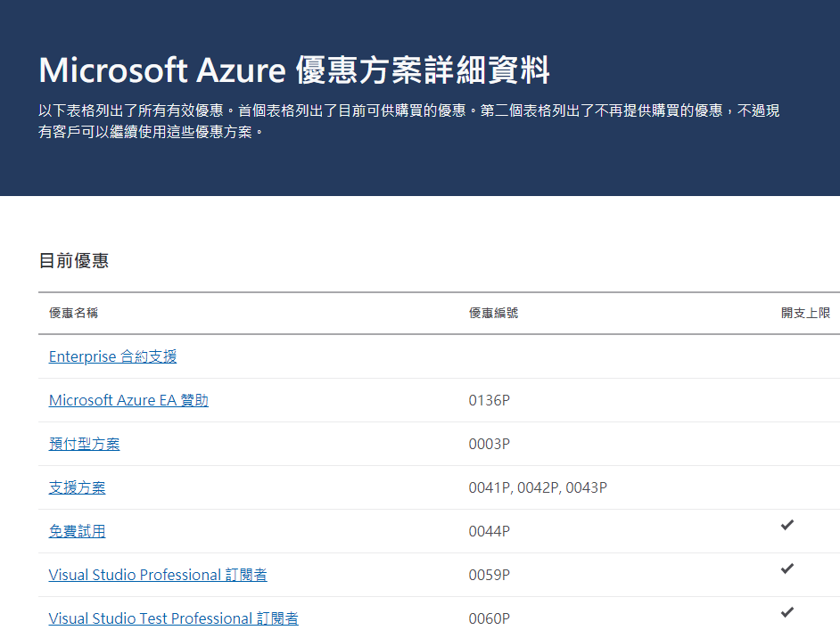Open the Enterprise 合約支援 link

pos(112,356)
